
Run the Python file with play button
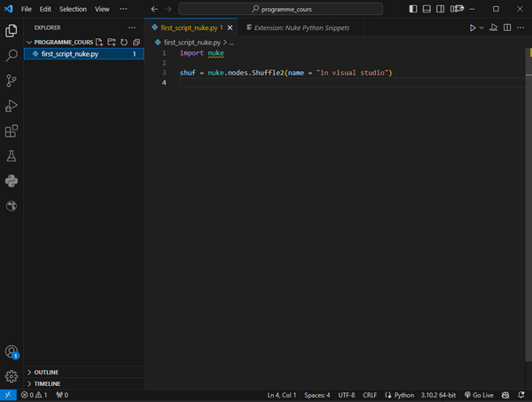pyautogui.click(x=473, y=28)
